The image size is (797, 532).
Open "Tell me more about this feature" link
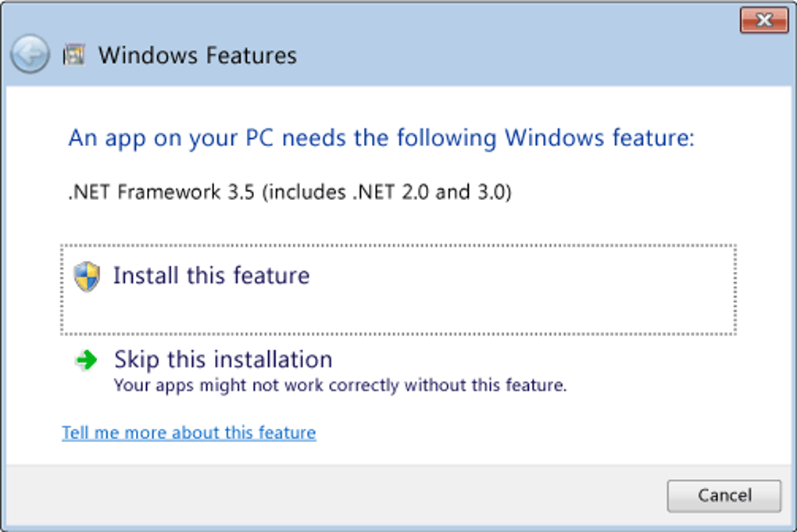[x=189, y=433]
